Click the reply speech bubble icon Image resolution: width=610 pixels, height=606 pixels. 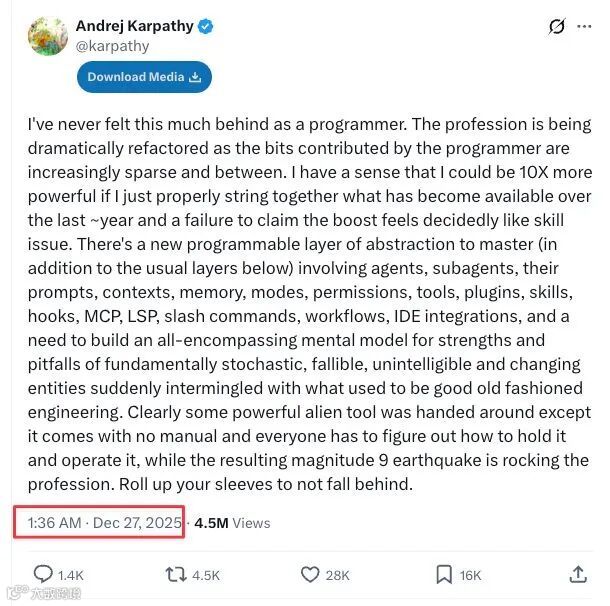pyautogui.click(x=43, y=574)
